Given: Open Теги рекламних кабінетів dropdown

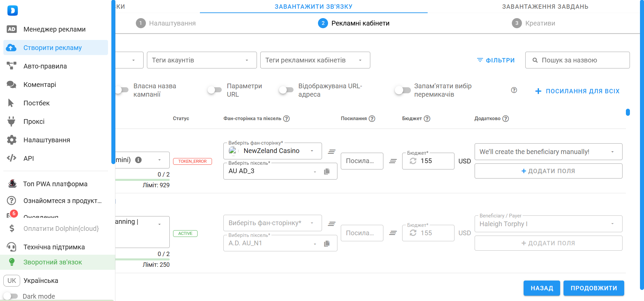Looking at the screenshot, I should pyautogui.click(x=315, y=60).
